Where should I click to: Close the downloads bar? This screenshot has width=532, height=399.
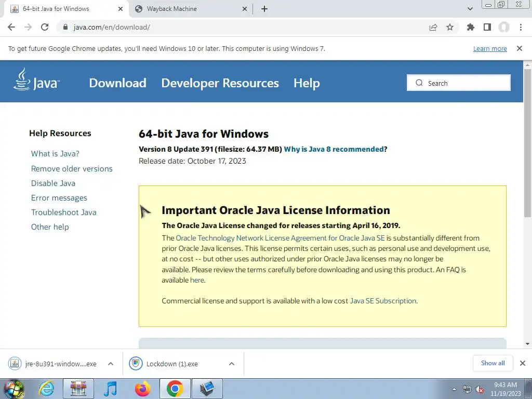pos(523,363)
